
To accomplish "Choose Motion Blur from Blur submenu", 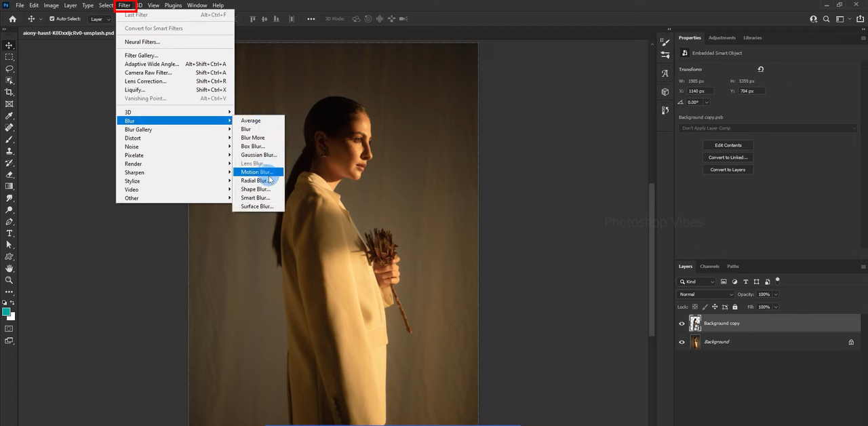I will (258, 172).
